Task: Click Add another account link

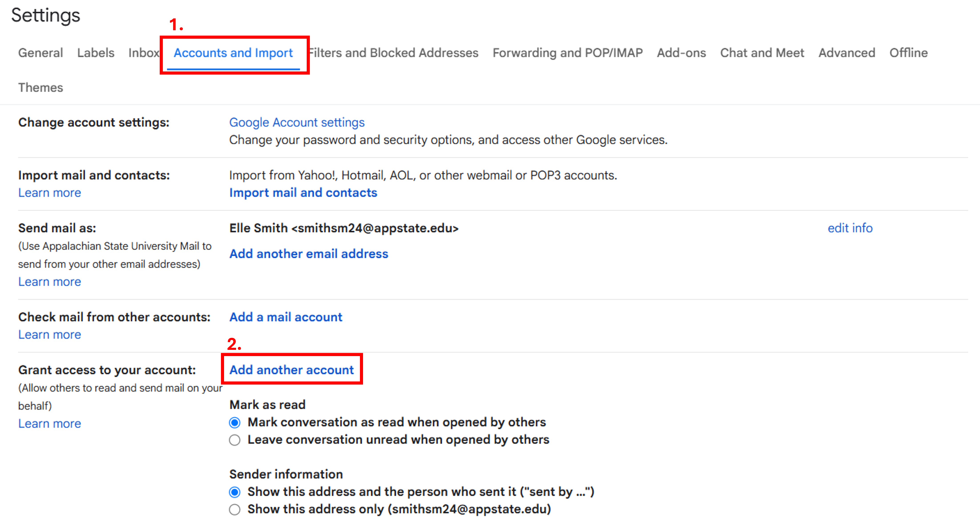Action: click(291, 370)
